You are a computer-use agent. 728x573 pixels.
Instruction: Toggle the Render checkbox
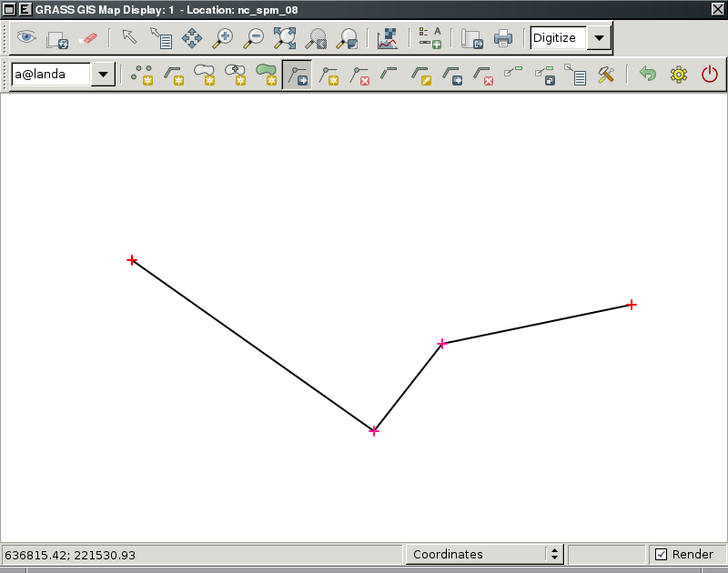pos(662,555)
